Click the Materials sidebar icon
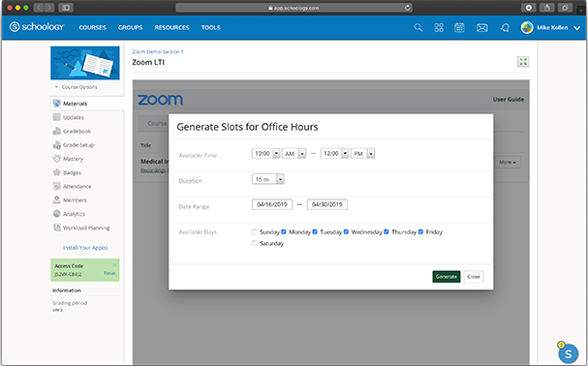 coord(56,104)
